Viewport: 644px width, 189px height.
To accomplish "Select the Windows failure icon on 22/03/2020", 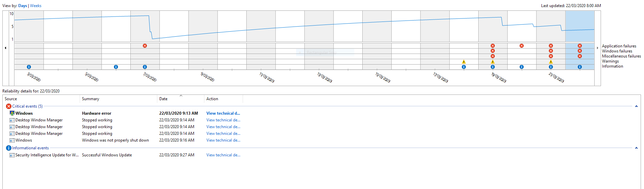I will [x=580, y=51].
